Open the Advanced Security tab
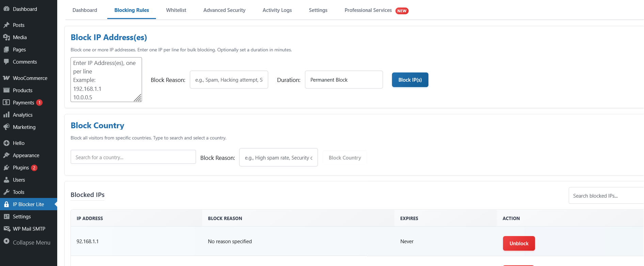The image size is (644, 266). pos(224,10)
